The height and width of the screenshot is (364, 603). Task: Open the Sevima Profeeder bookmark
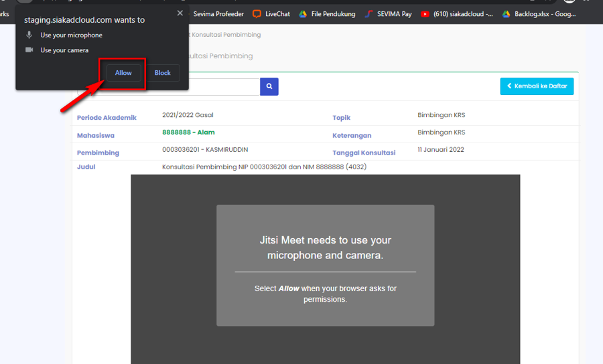218,13
